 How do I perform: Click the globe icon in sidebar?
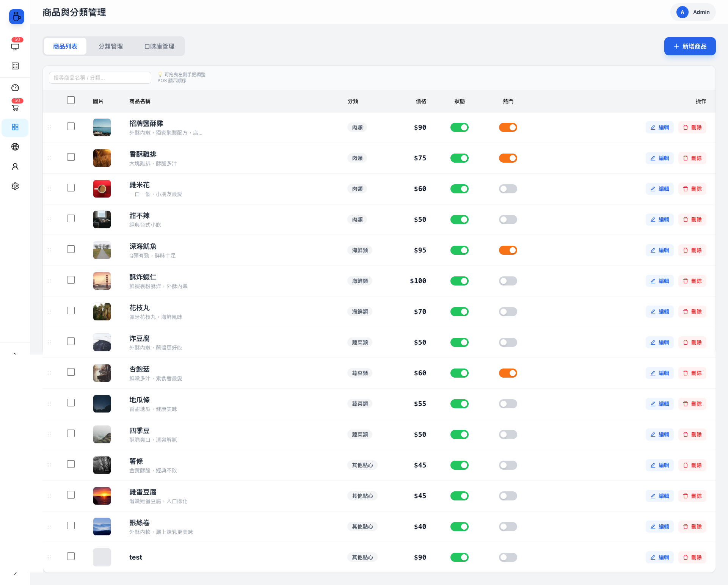click(x=15, y=147)
